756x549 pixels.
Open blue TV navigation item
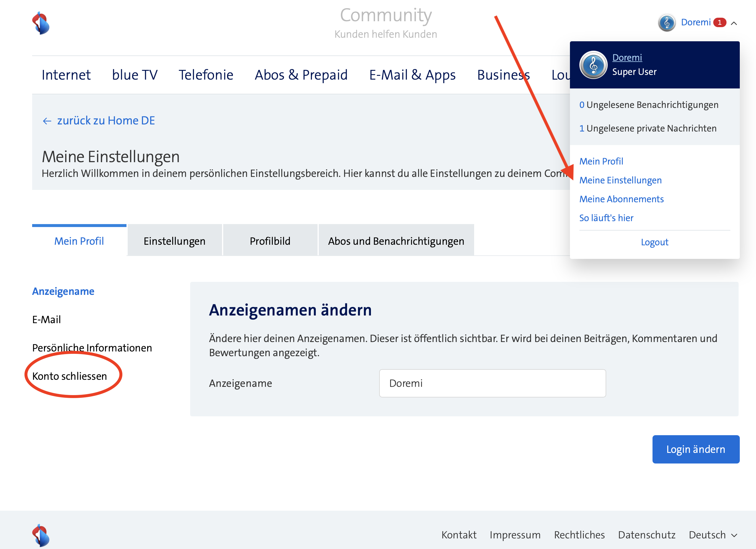[135, 75]
